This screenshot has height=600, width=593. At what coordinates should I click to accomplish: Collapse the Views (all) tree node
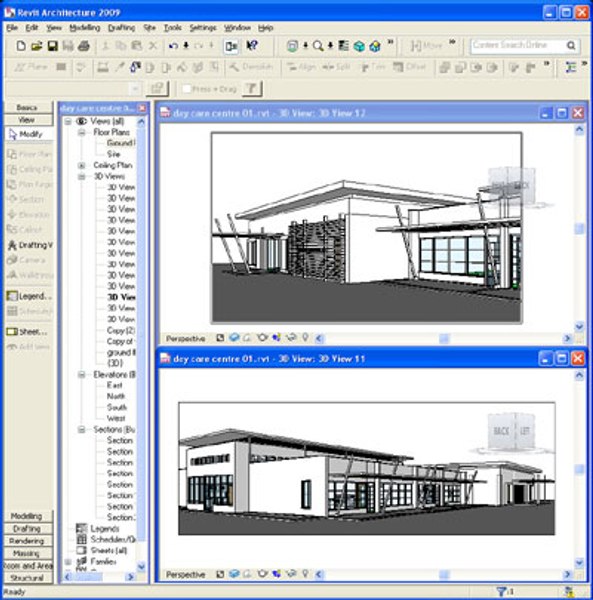(68, 122)
